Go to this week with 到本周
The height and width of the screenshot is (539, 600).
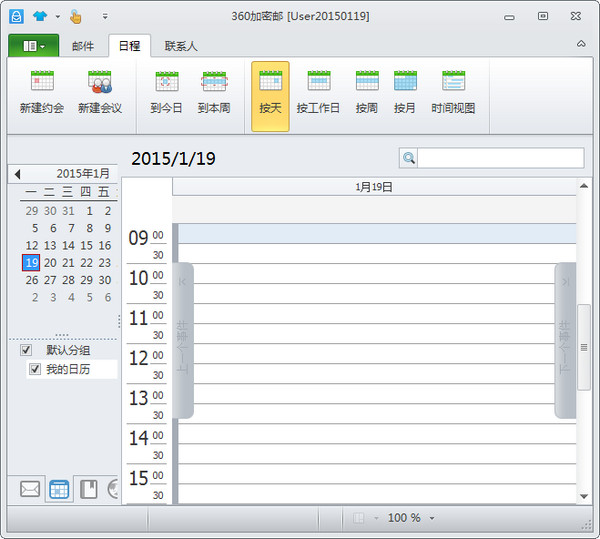tap(214, 82)
